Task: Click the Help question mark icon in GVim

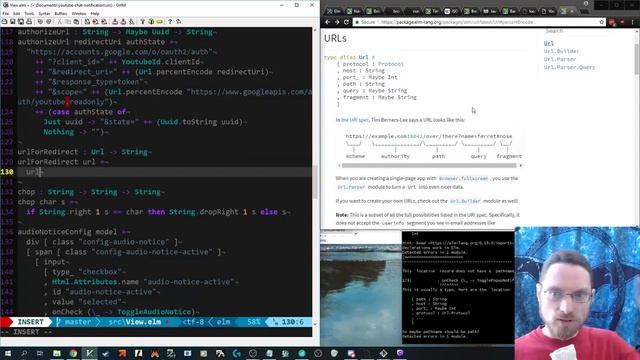Action: 170,21
